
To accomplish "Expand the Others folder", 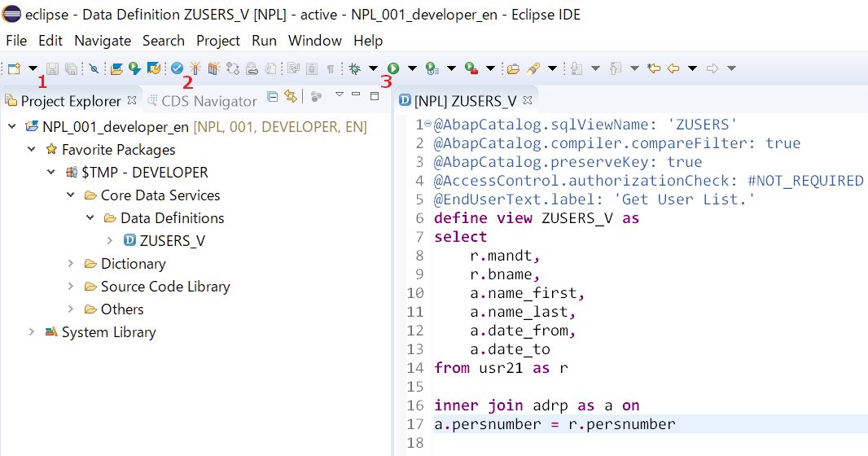I will [x=70, y=309].
